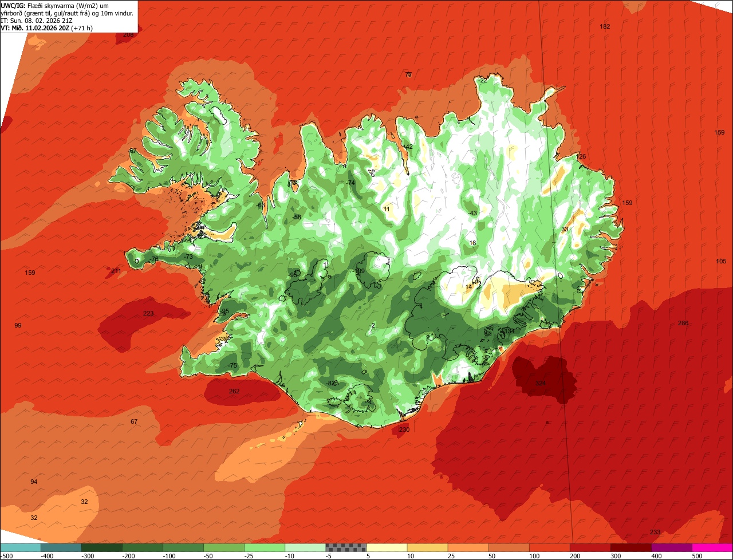Pick the green legend swatch between -200 and -100
This screenshot has width=733, height=560.
point(143,547)
